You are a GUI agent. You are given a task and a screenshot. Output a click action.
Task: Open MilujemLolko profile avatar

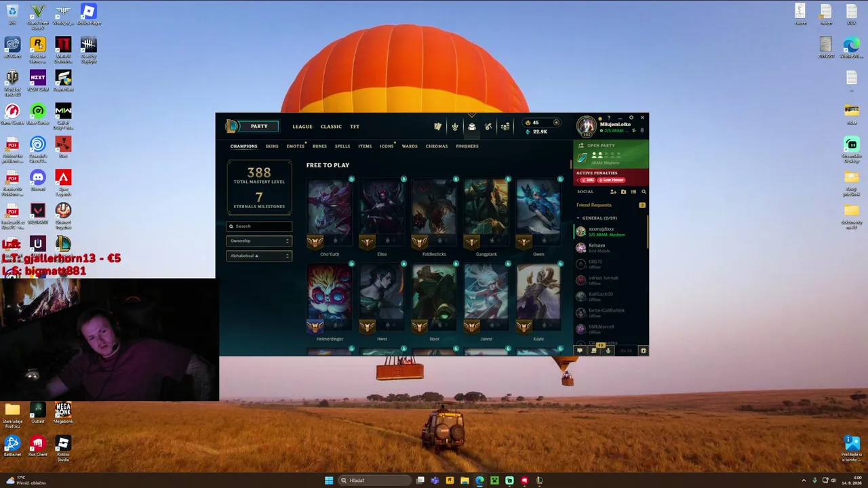[586, 126]
